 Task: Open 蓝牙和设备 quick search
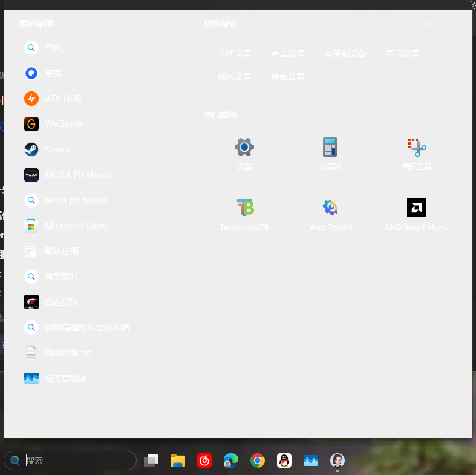[345, 54]
